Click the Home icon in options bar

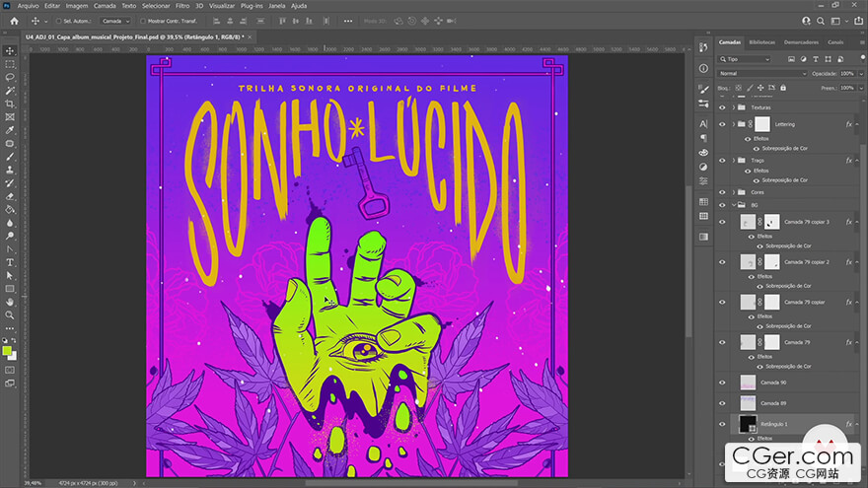pos(15,21)
